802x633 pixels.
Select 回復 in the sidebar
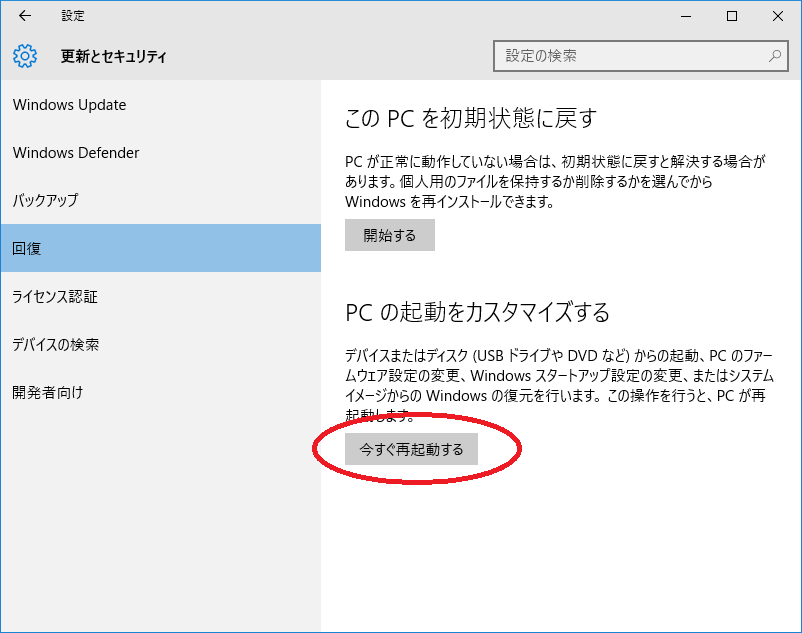[x=161, y=248]
